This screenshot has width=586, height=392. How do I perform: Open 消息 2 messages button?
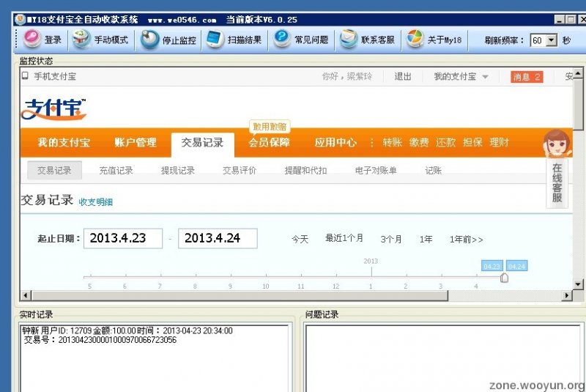(x=527, y=77)
